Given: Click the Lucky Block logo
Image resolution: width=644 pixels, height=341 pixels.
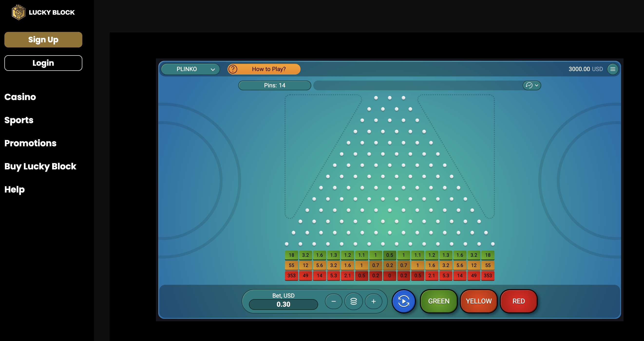Looking at the screenshot, I should click(43, 12).
